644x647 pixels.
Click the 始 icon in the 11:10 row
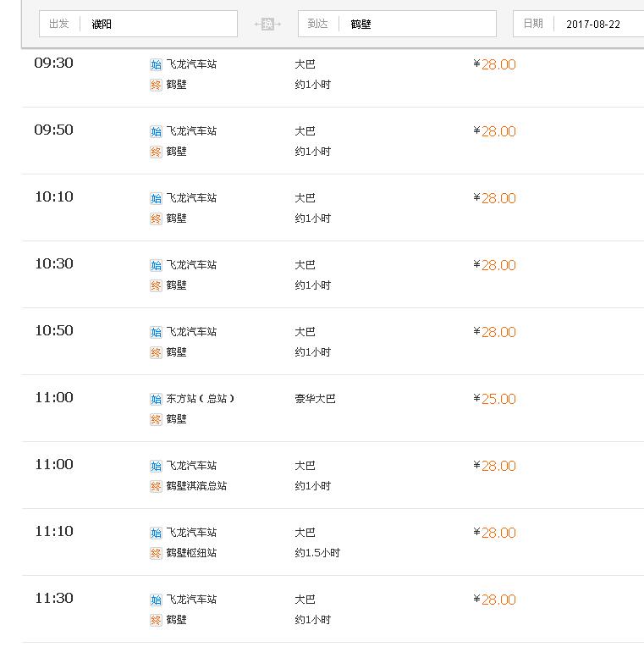point(156,533)
